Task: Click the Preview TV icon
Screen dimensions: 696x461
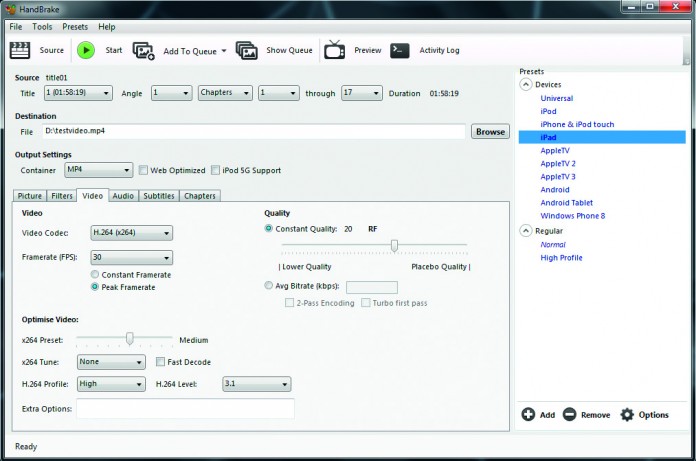Action: [x=334, y=50]
